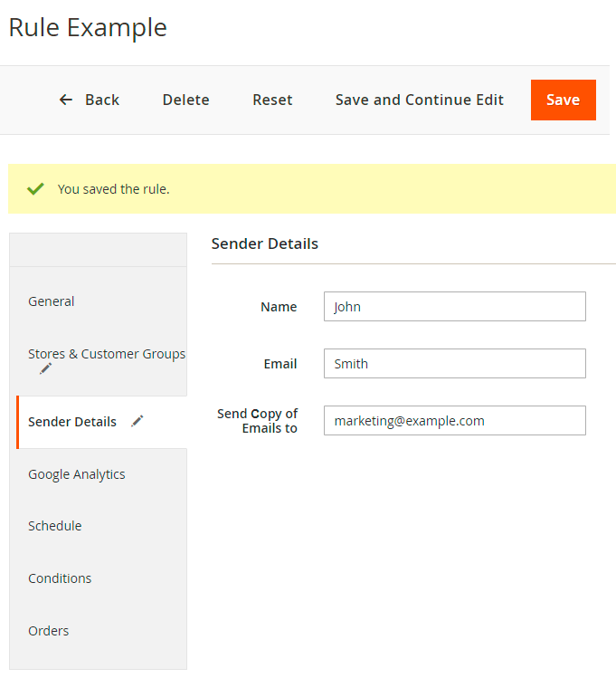Focus the Name field containing John

[x=455, y=307]
